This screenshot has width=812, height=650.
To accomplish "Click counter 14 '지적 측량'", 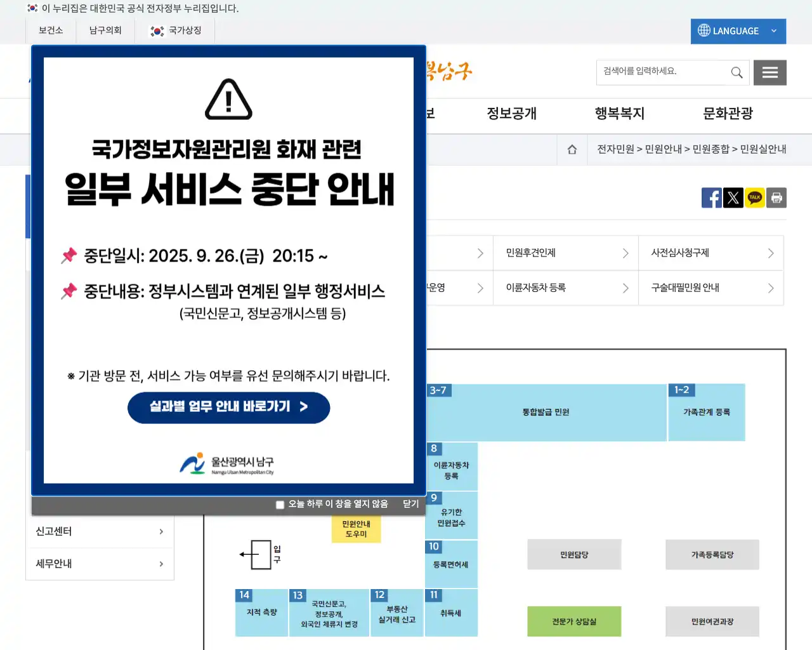I will [261, 613].
